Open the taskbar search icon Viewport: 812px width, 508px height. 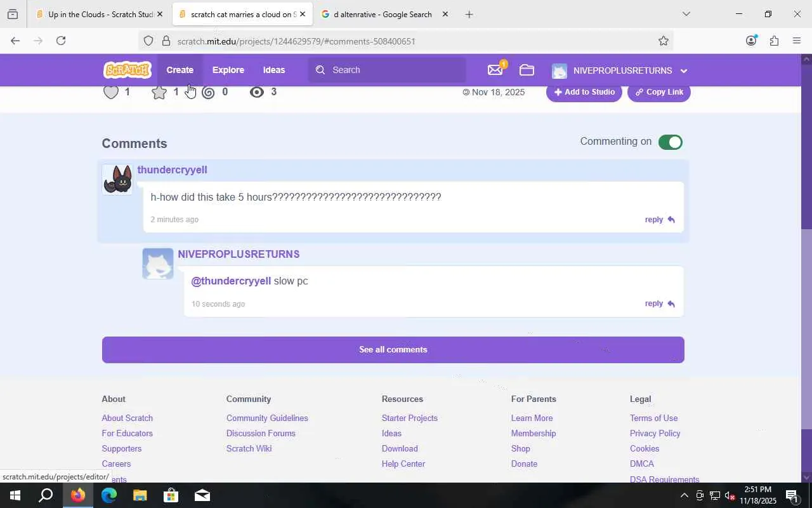coord(46,496)
